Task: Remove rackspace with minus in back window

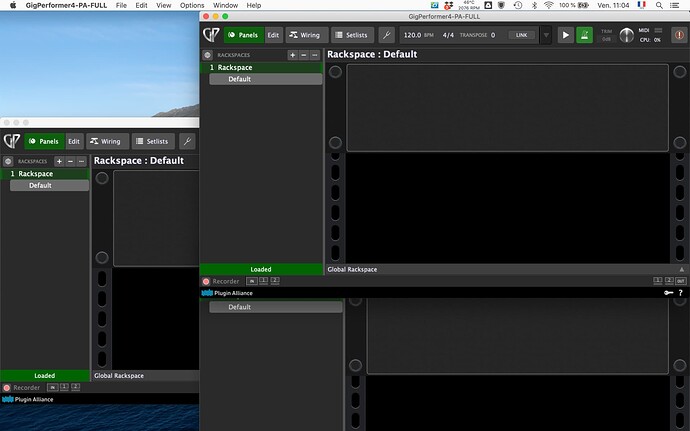Action: [x=70, y=162]
